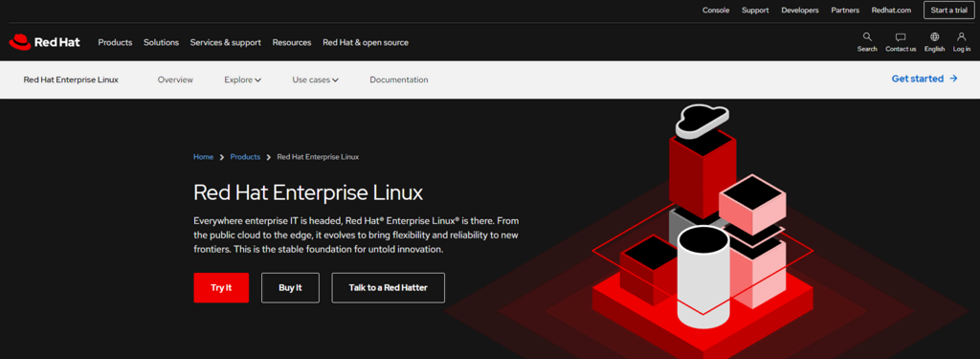Click the Search magnifier icon
The width and height of the screenshot is (980, 359).
pyautogui.click(x=867, y=37)
